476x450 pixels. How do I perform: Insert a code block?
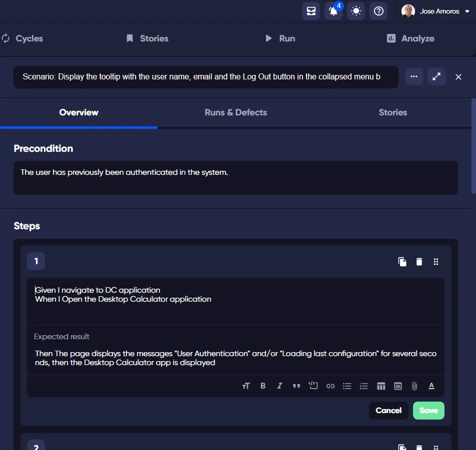click(x=313, y=386)
